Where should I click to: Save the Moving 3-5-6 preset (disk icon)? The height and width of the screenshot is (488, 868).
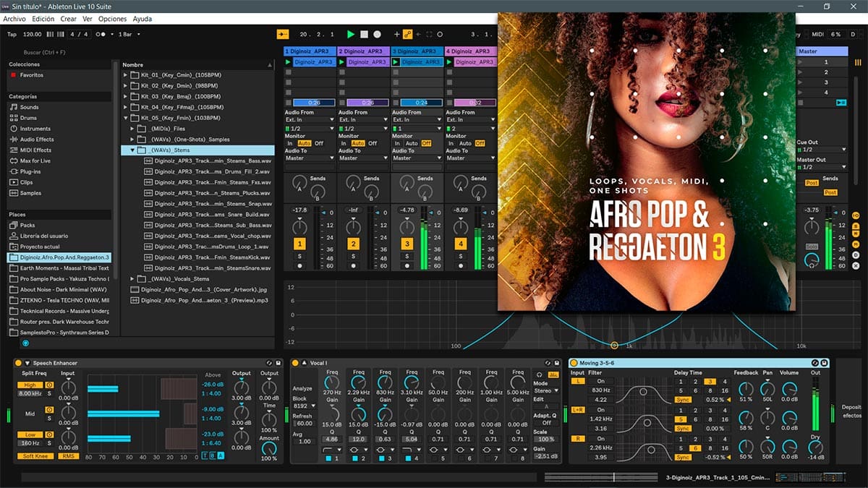(824, 363)
